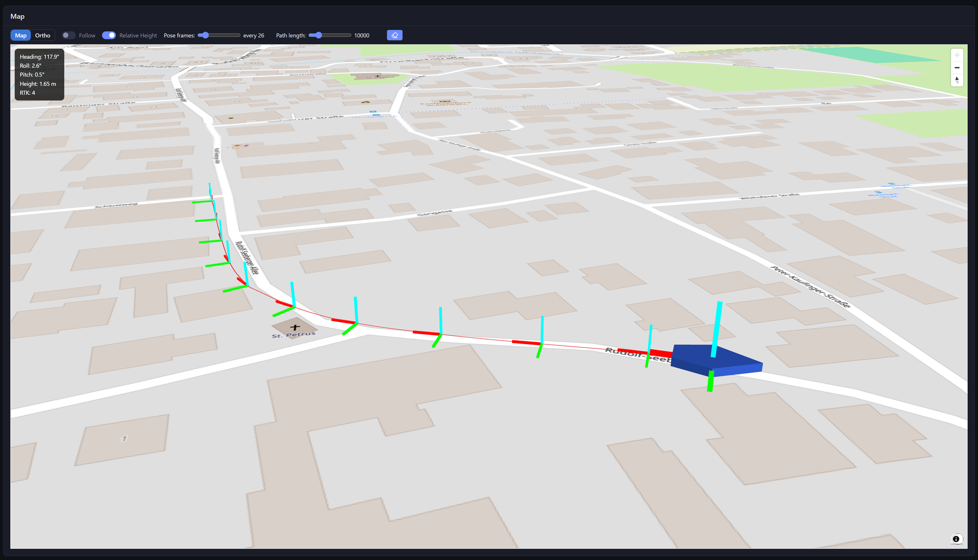The height and width of the screenshot is (560, 978).
Task: Switch to the Ortho view tab
Action: pos(43,35)
